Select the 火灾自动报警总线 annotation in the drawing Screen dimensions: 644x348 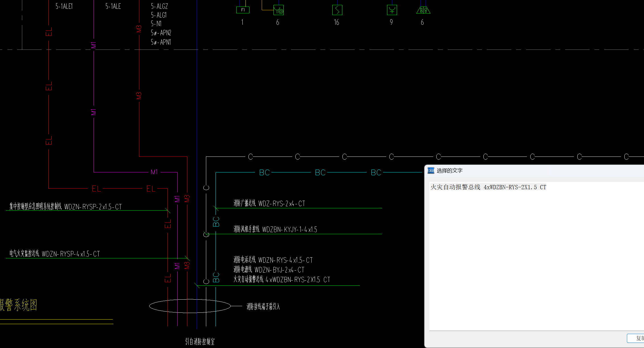pyautogui.click(x=282, y=279)
